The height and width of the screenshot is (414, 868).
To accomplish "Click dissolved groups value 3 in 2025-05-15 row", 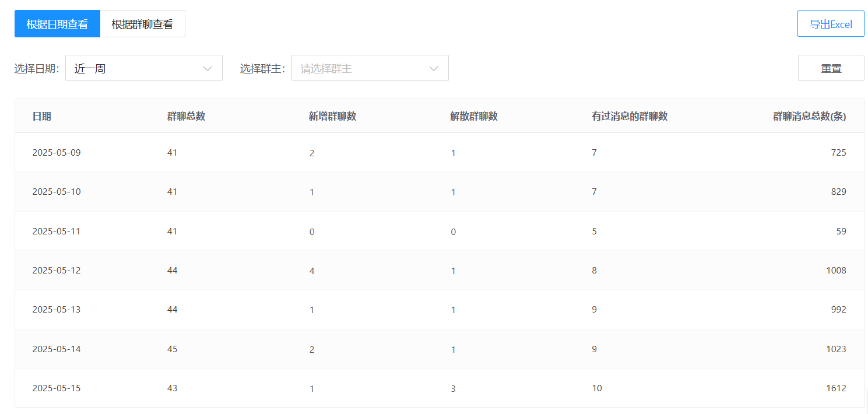I will point(454,389).
